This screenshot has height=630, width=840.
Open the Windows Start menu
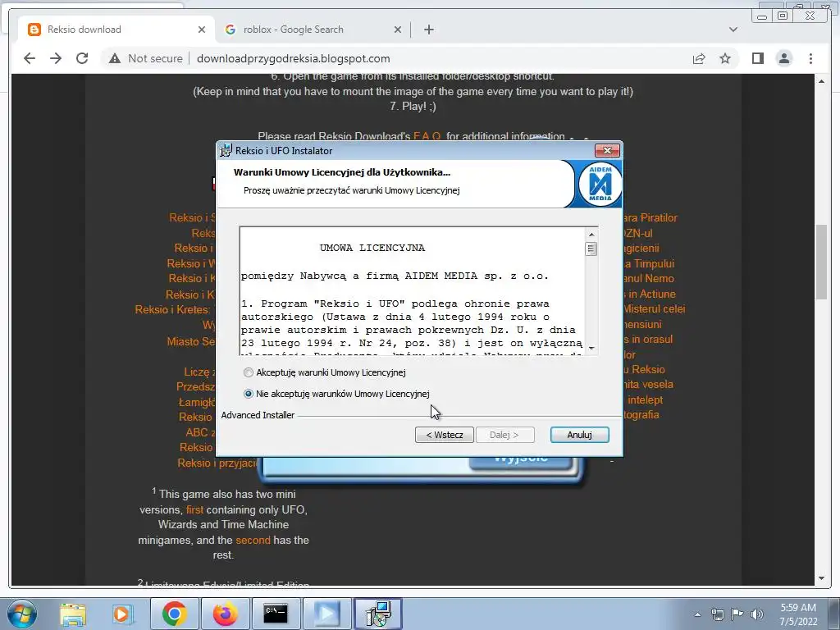pyautogui.click(x=21, y=614)
